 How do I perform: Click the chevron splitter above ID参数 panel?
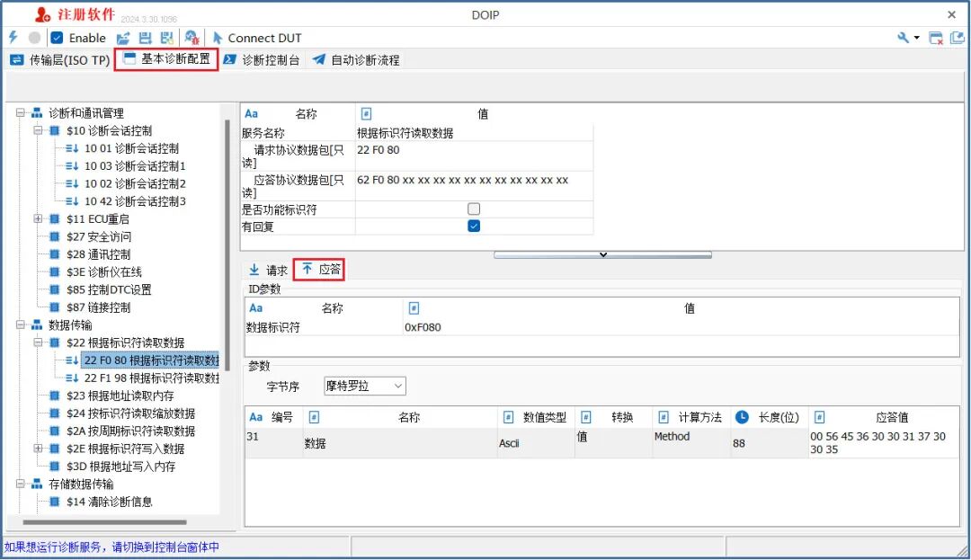(602, 254)
